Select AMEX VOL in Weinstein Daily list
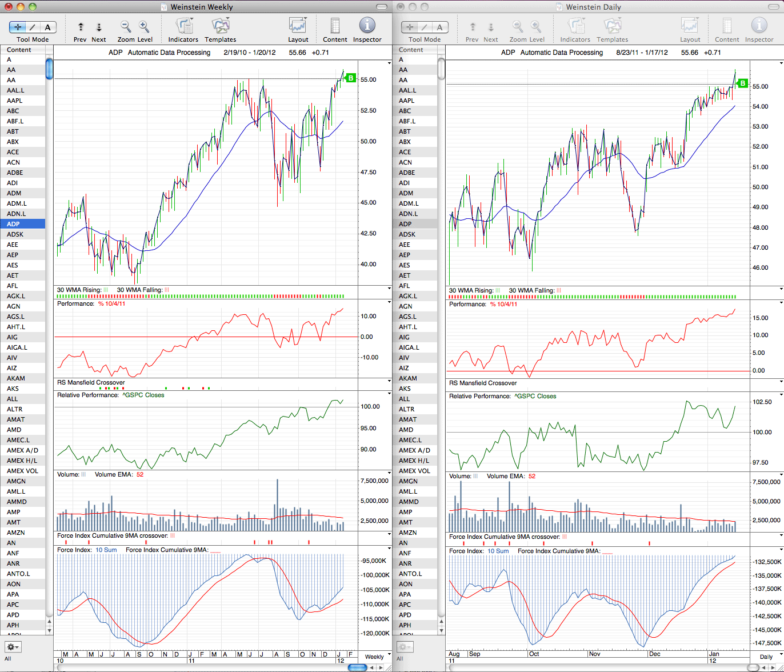 pos(415,471)
